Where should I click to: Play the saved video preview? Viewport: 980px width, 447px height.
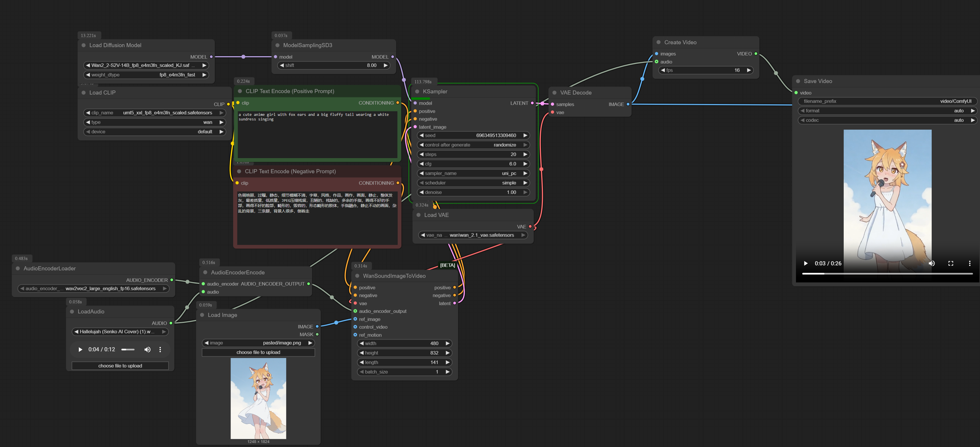(x=805, y=263)
